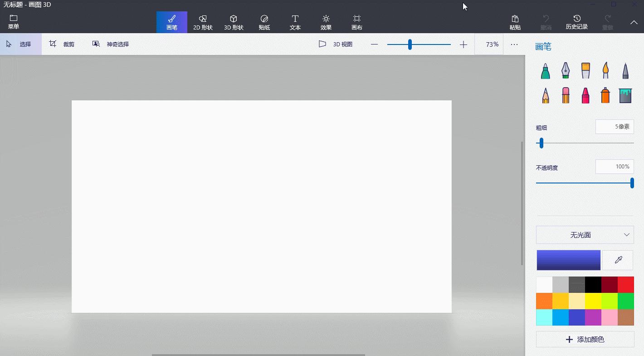This screenshot has height=356, width=644.
Task: Click the 73% zoom percentage field
Action: [x=489, y=44]
